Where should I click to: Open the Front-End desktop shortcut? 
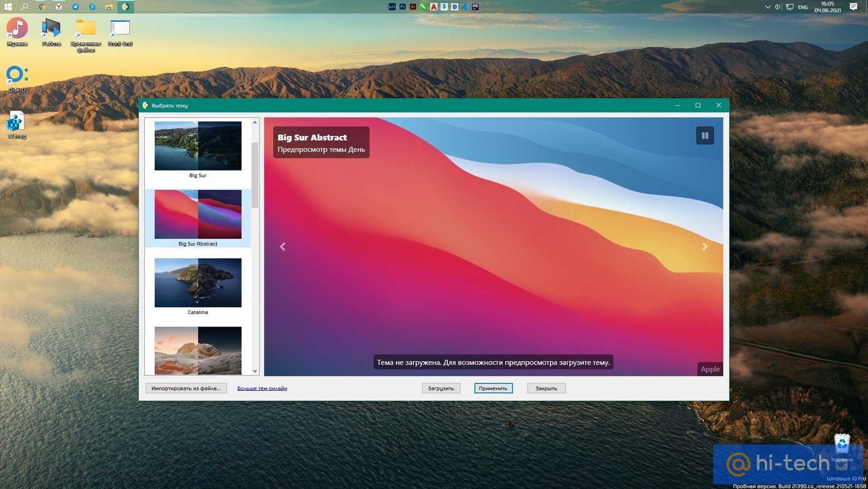click(x=120, y=32)
